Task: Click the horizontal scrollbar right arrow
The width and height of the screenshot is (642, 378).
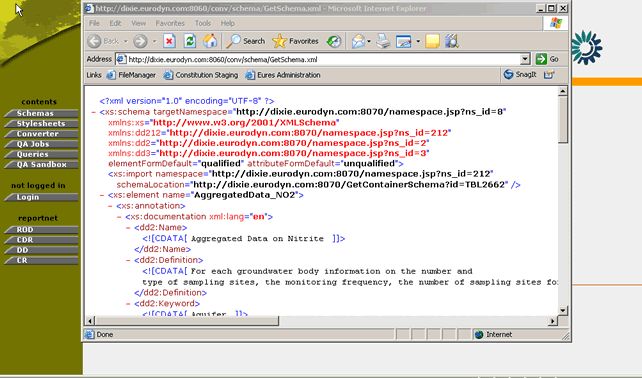Action: click(553, 321)
